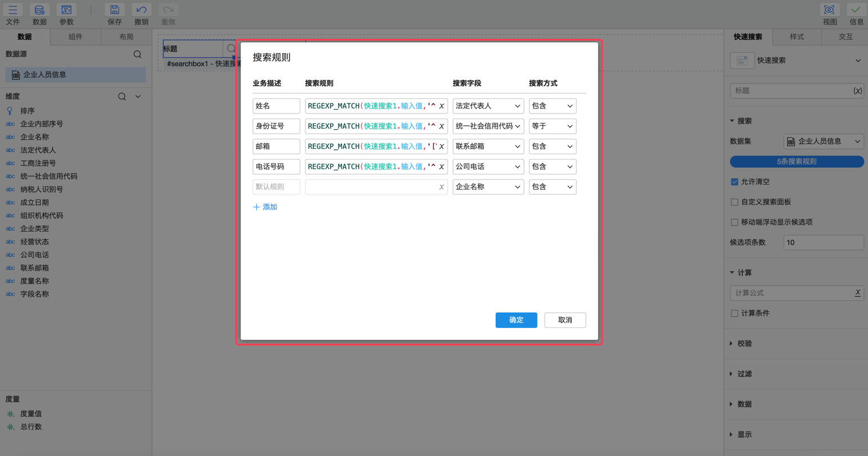Open the 参数 panel icon
868x456 pixels.
click(x=66, y=14)
